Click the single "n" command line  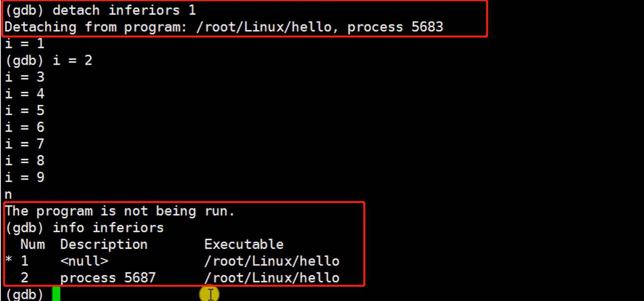[8, 194]
